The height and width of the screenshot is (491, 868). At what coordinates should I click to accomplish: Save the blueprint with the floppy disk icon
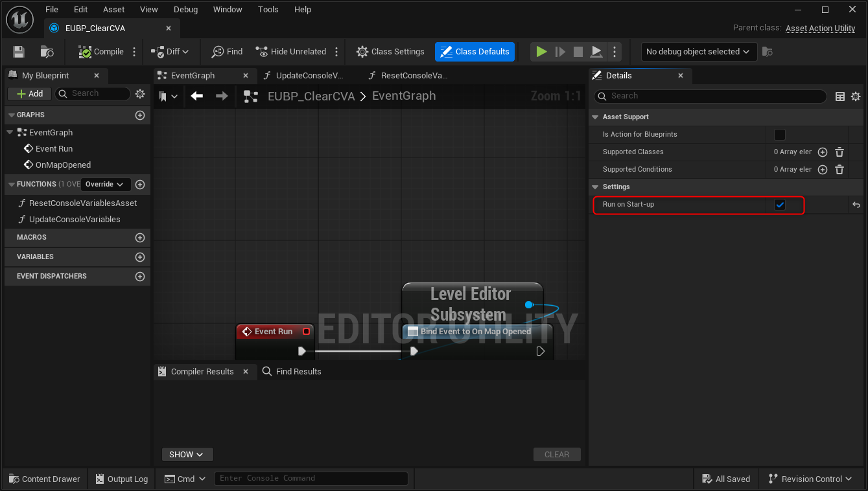tap(19, 52)
